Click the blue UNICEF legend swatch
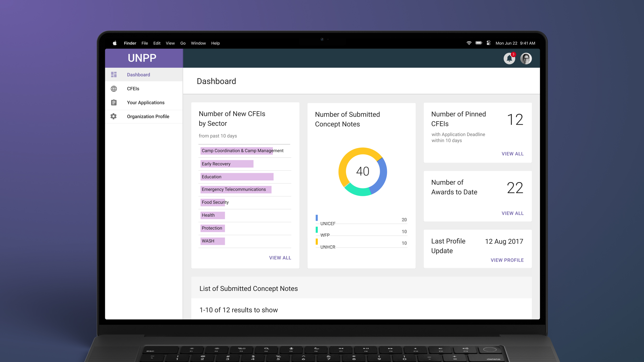The height and width of the screenshot is (362, 644). 317,218
